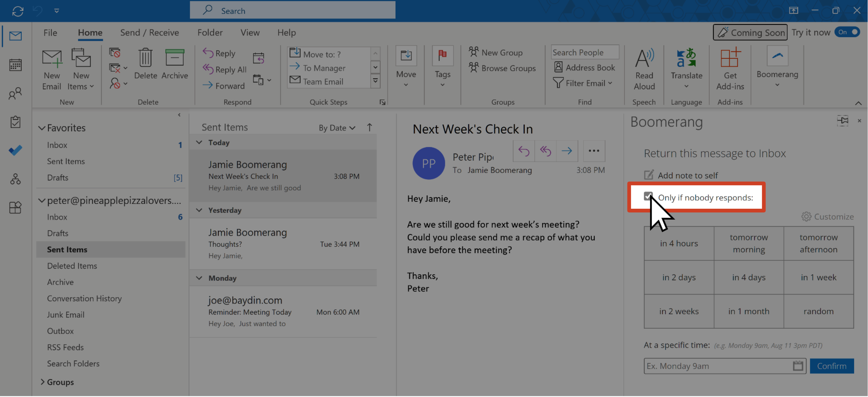The width and height of the screenshot is (868, 397).
Task: Switch off Try it now toggle
Action: click(x=847, y=32)
